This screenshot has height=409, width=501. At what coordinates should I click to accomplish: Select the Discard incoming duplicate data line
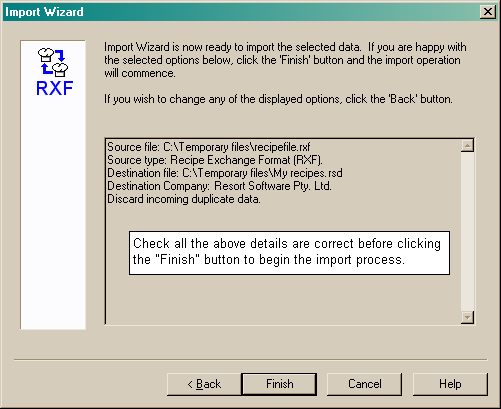(184, 199)
